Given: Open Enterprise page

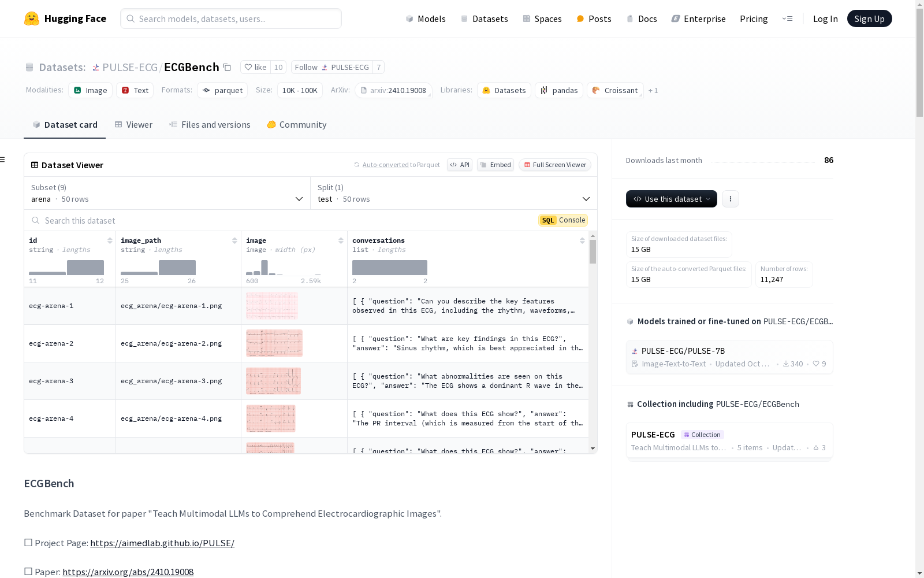Looking at the screenshot, I should click(698, 18).
